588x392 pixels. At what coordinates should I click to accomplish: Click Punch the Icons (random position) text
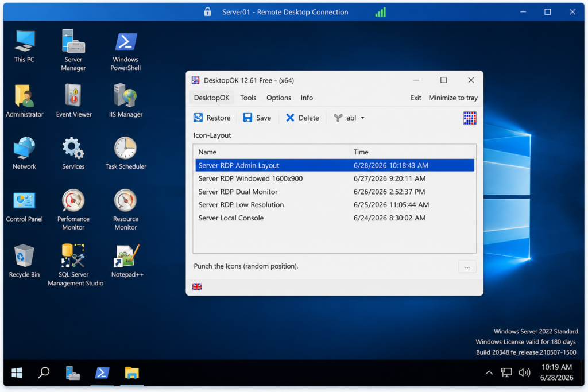(246, 266)
